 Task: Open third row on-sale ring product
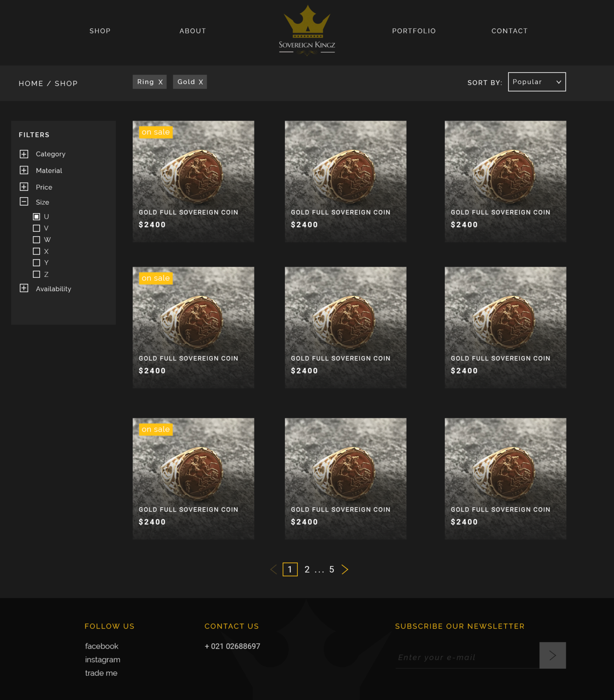193,479
